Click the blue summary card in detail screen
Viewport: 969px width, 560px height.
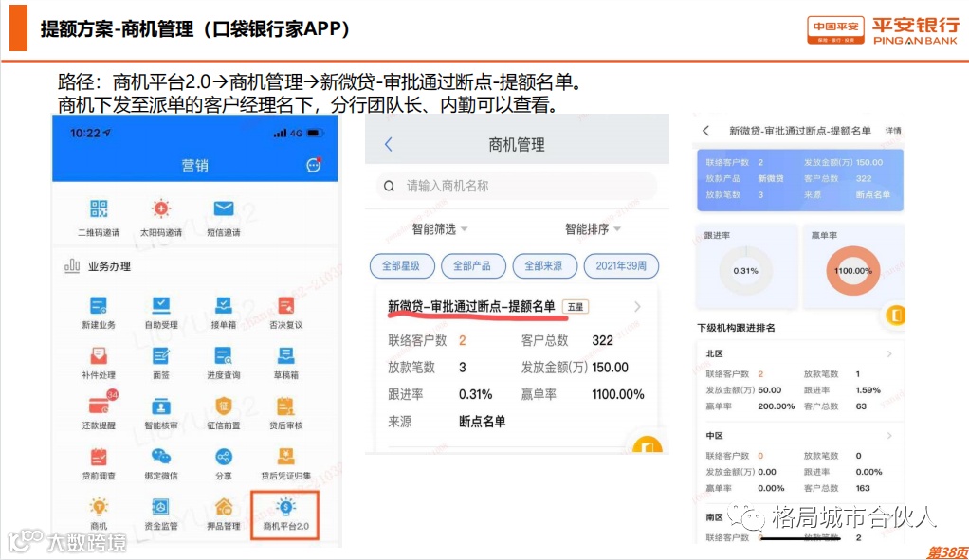click(800, 180)
